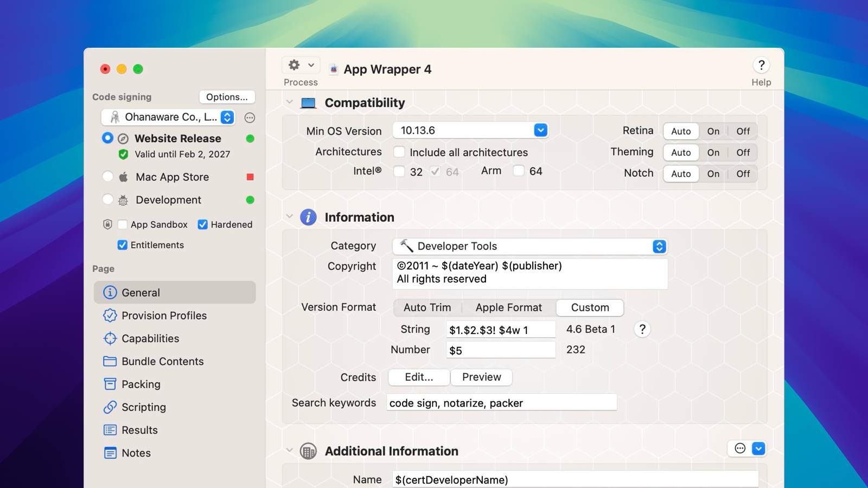868x488 pixels.
Task: Uncheck the Hardened option
Action: 203,224
